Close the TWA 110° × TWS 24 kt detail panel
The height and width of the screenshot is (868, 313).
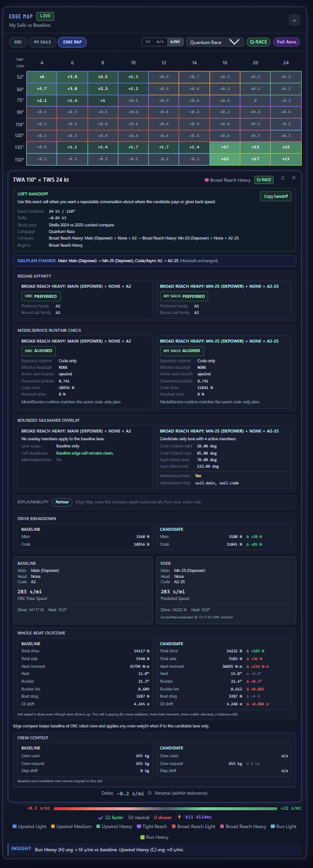tap(293, 178)
